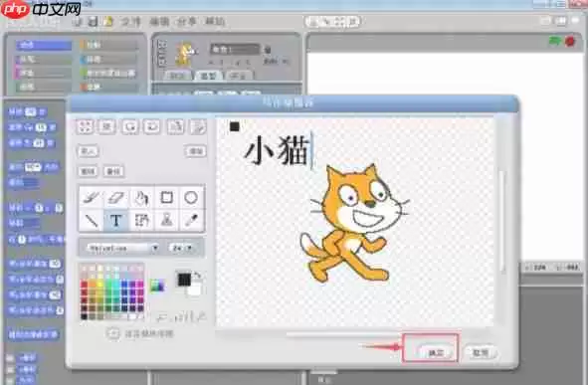Select the 侦测 blocks category
Screen dimensions: 588x385
coord(108,60)
